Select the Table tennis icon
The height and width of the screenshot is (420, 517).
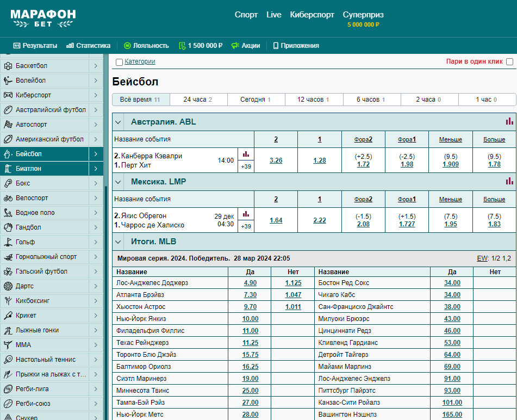click(8, 360)
